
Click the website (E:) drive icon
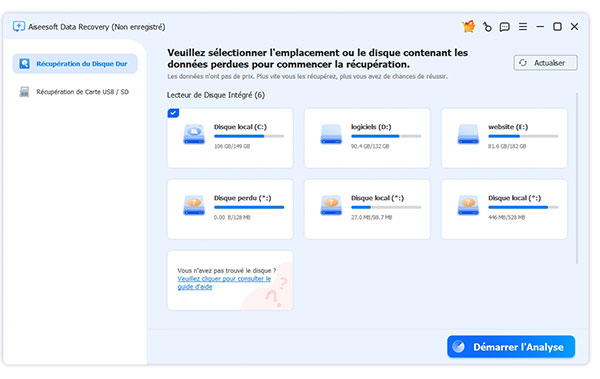[468, 134]
